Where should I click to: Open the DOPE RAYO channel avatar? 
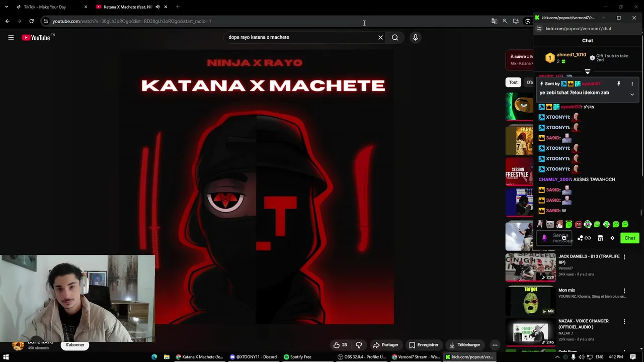click(18, 345)
